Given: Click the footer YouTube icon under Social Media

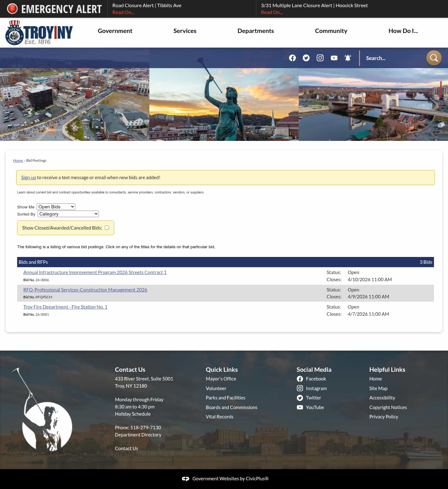Looking at the screenshot, I should (x=300, y=407).
